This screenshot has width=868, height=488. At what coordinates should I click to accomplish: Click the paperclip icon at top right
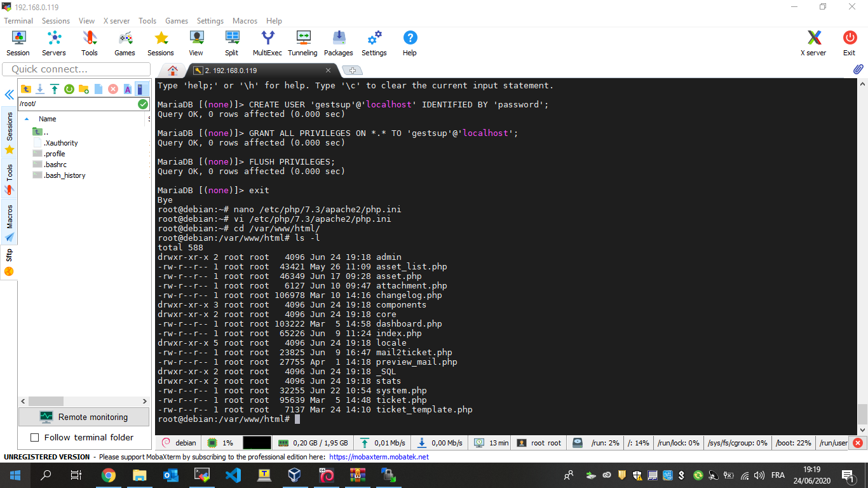point(858,69)
